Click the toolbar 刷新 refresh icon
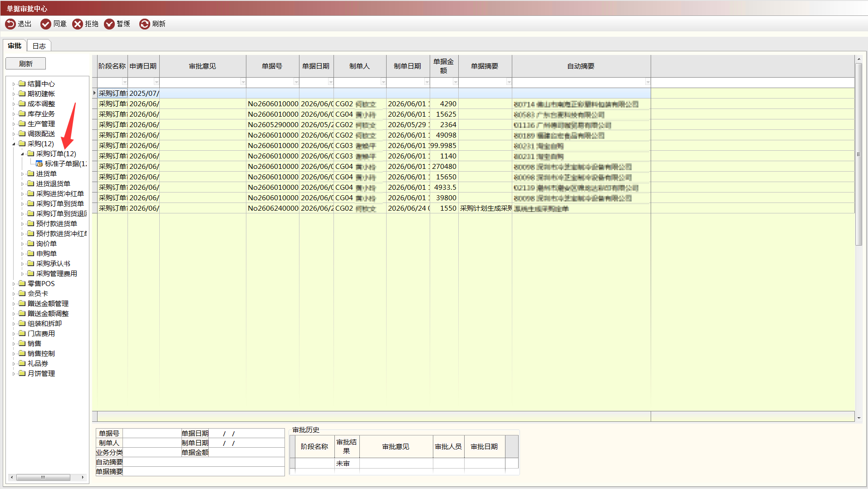 pos(144,24)
